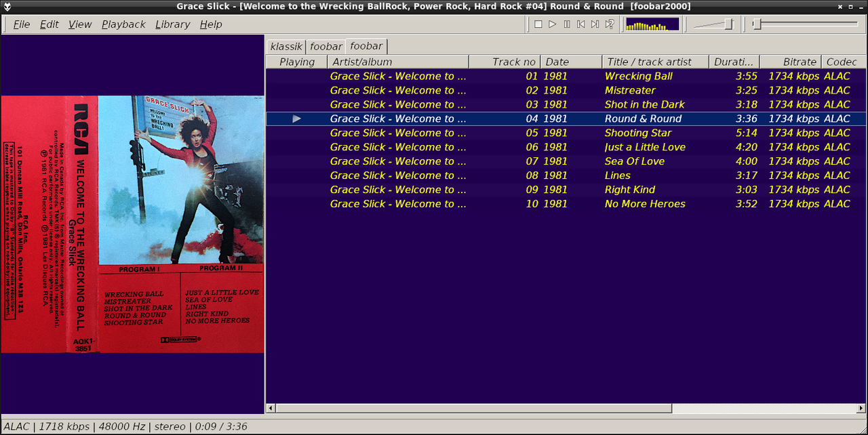
Task: Click the scrollbar left arrow
Action: point(271,409)
